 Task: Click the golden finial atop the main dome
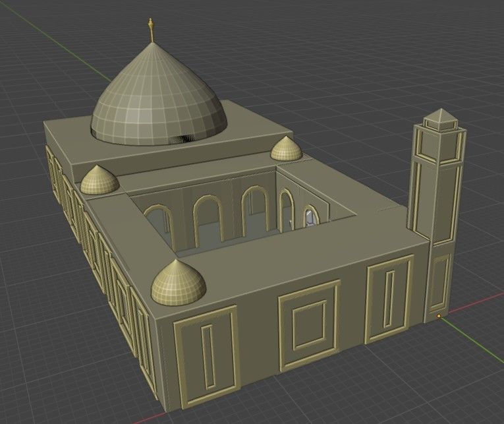151,30
